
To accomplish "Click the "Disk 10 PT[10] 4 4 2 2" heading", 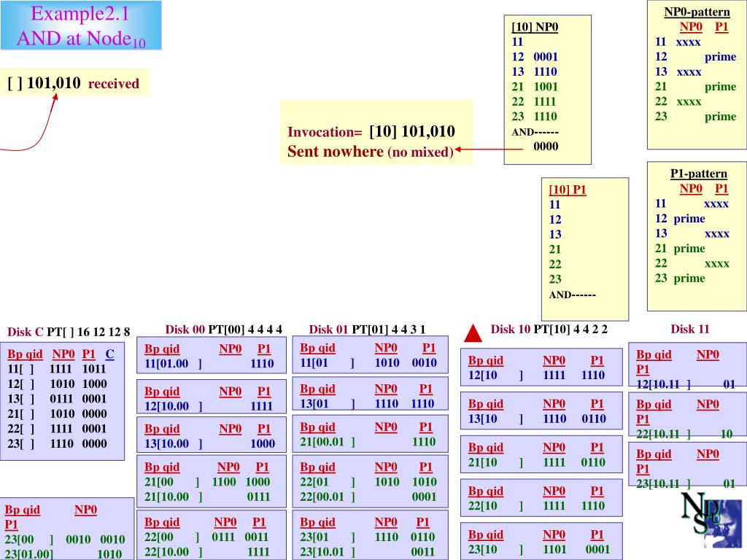I will [549, 329].
